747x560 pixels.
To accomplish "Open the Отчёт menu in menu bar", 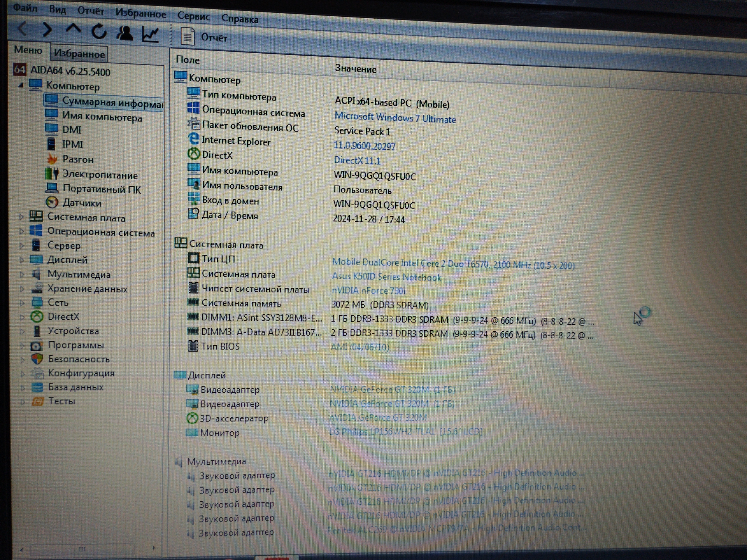I will pos(90,11).
